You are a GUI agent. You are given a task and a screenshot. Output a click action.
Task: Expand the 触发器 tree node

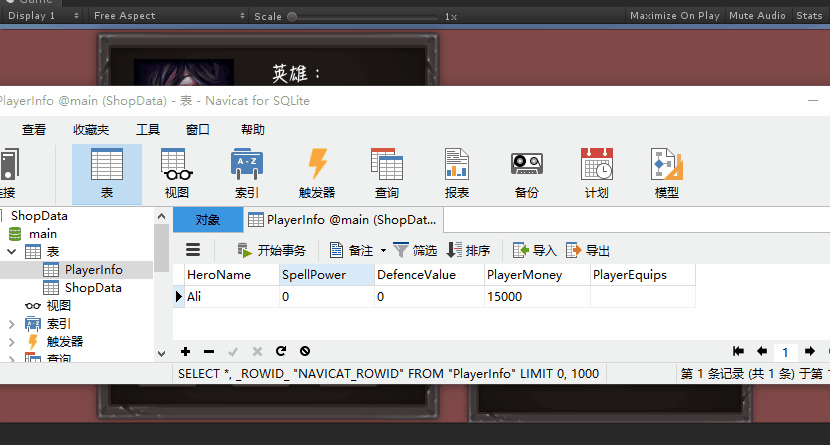click(x=12, y=342)
